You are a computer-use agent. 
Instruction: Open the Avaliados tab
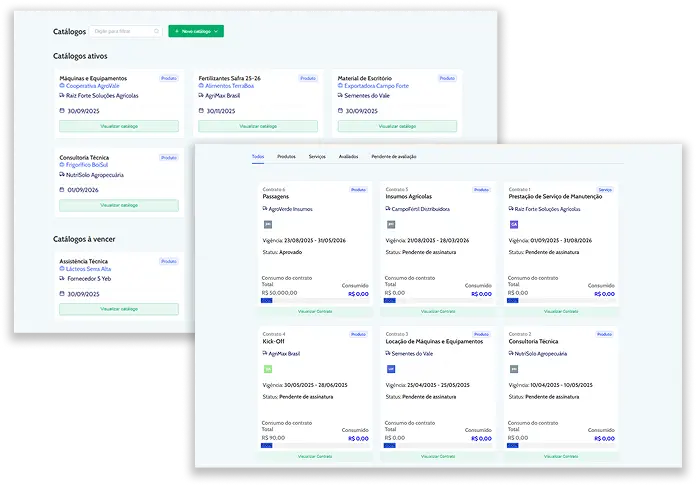[x=348, y=157]
